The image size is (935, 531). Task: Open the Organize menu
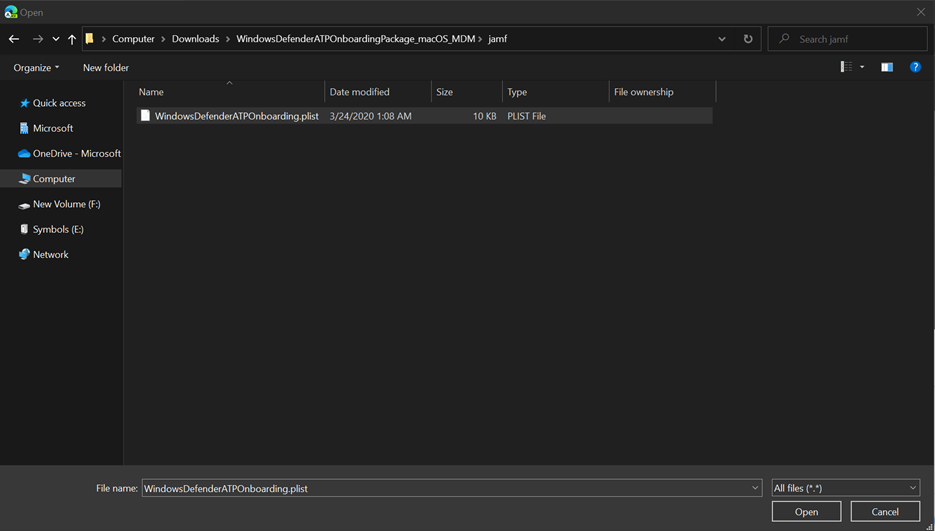point(36,67)
